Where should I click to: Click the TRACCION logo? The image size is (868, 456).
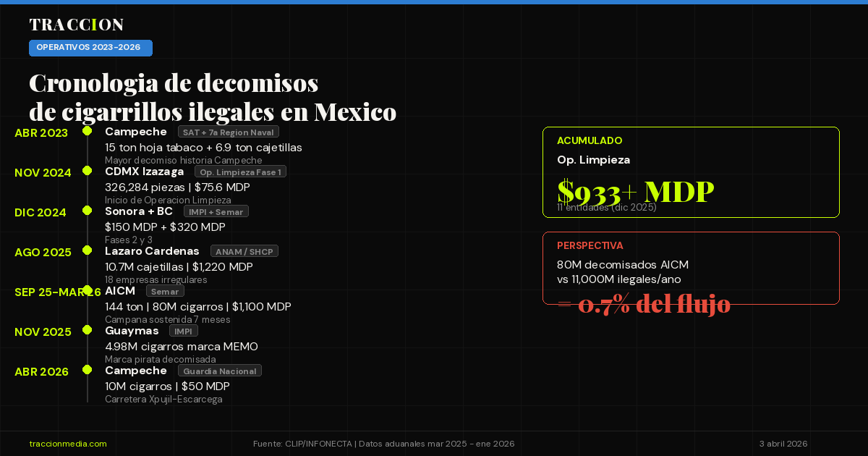pos(76,25)
